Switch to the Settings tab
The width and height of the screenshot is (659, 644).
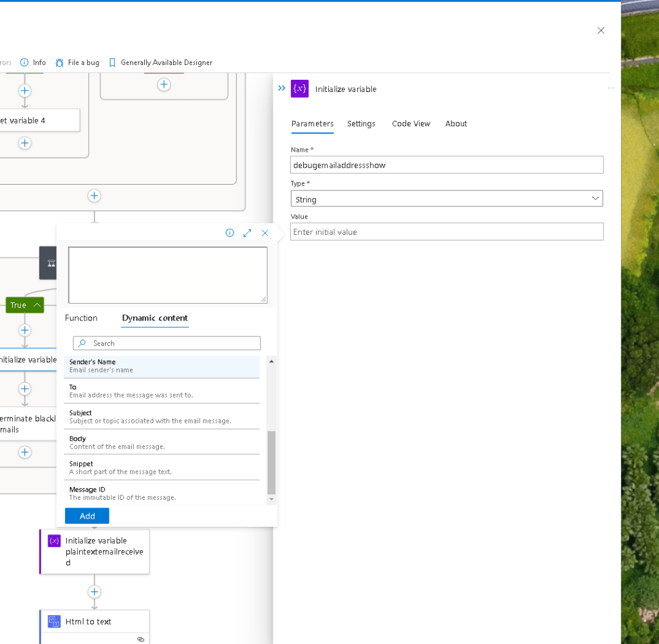[x=361, y=124]
